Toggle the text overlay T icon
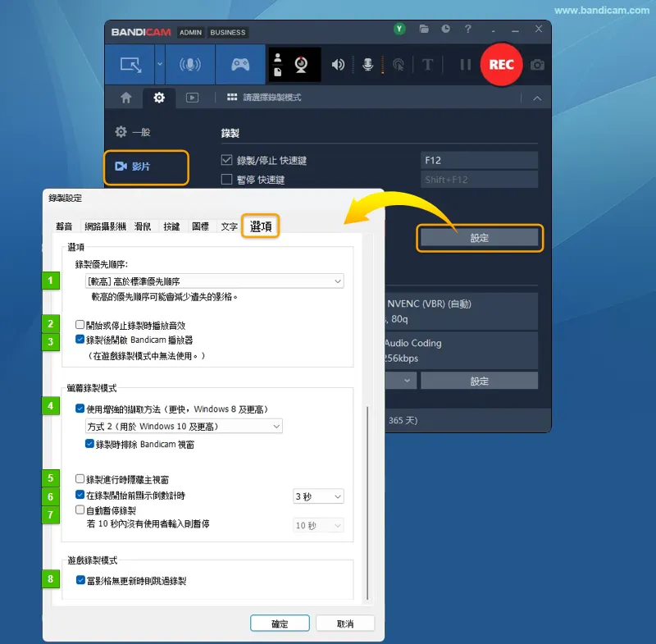The image size is (656, 644). click(427, 65)
